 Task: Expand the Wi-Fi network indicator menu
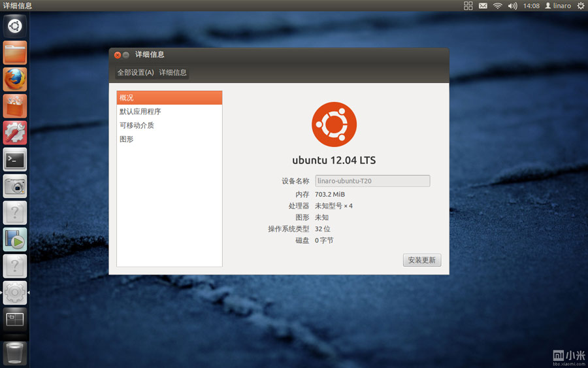498,6
